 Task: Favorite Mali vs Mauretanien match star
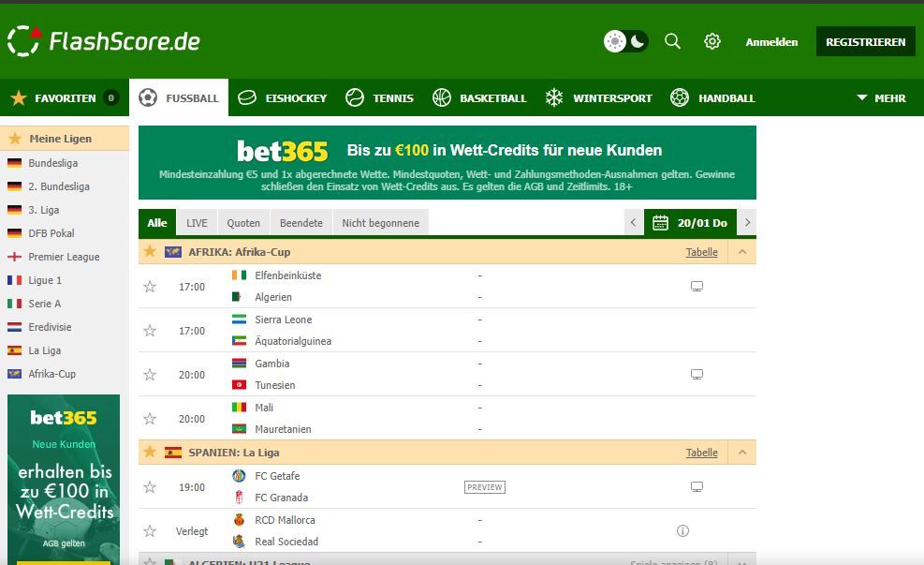pos(150,419)
